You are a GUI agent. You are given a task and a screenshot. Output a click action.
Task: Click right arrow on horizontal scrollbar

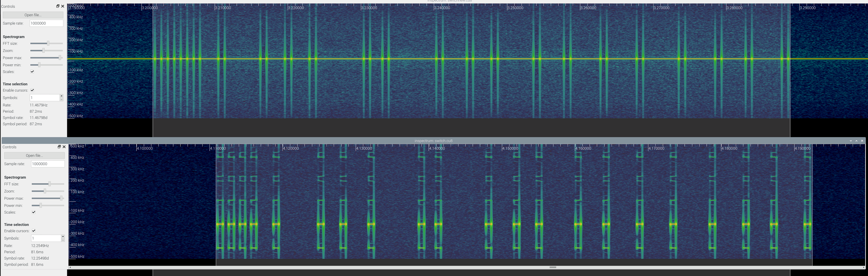pyautogui.click(x=864, y=267)
